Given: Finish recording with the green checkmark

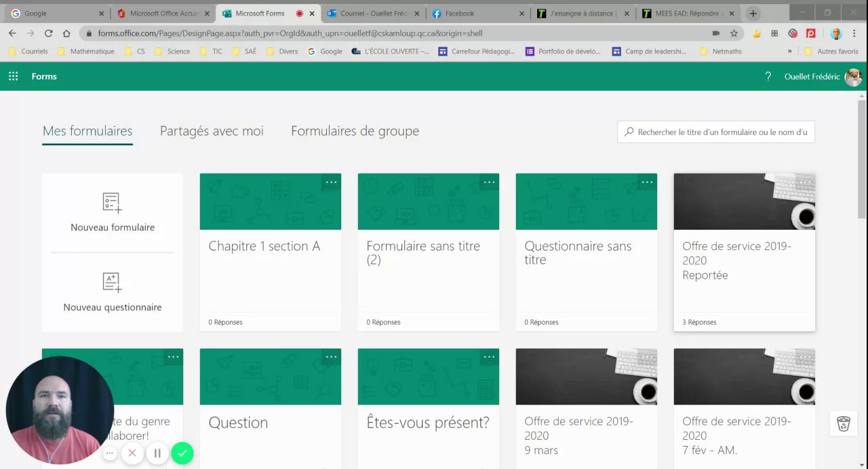Looking at the screenshot, I should [x=182, y=453].
